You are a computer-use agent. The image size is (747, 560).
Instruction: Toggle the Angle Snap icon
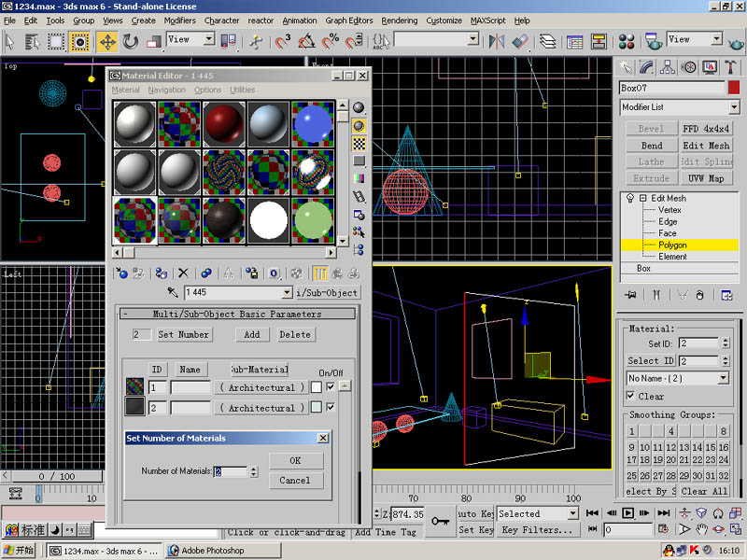click(306, 42)
